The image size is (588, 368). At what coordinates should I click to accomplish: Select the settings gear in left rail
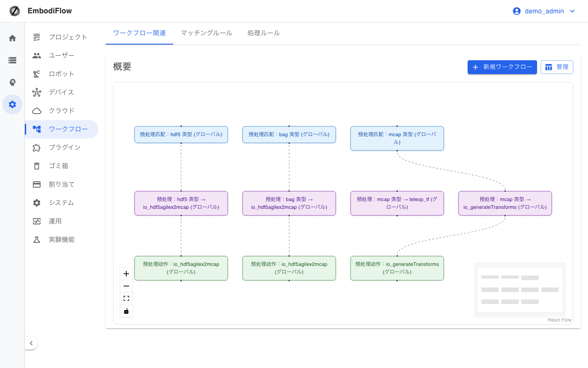click(x=12, y=104)
